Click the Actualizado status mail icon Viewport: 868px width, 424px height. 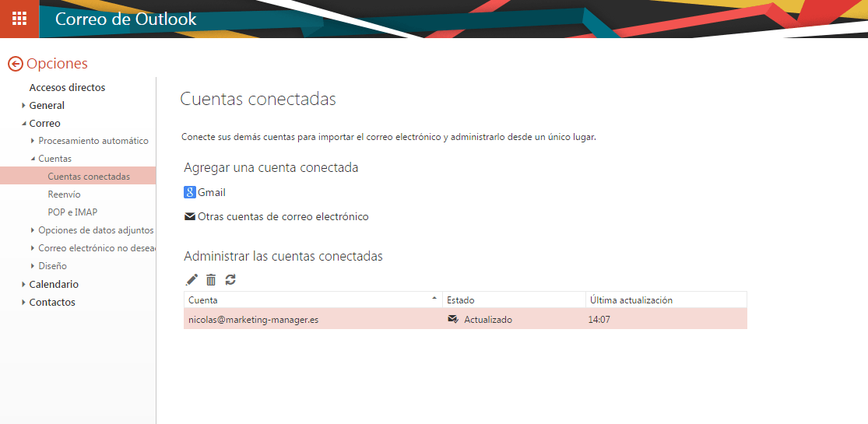[x=453, y=319]
